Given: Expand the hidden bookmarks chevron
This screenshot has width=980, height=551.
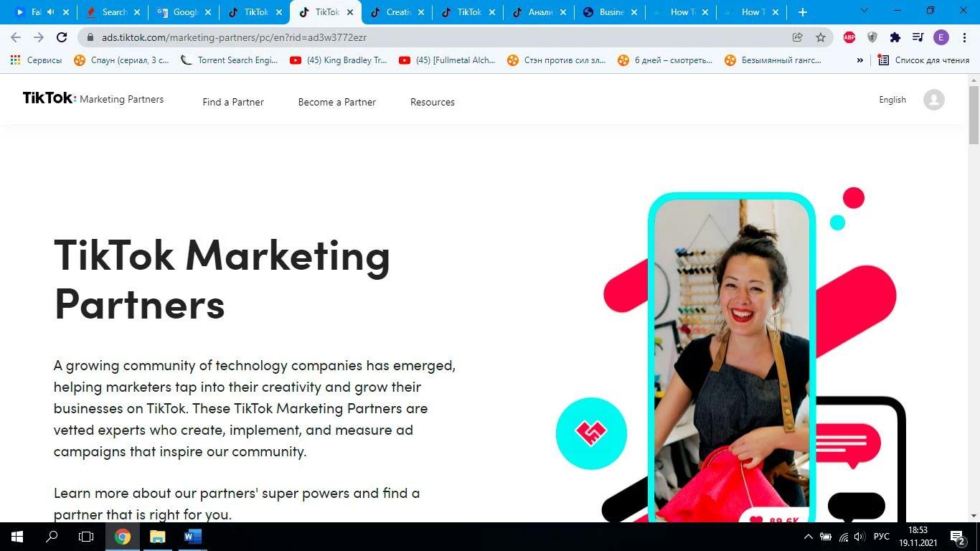Looking at the screenshot, I should click(859, 60).
